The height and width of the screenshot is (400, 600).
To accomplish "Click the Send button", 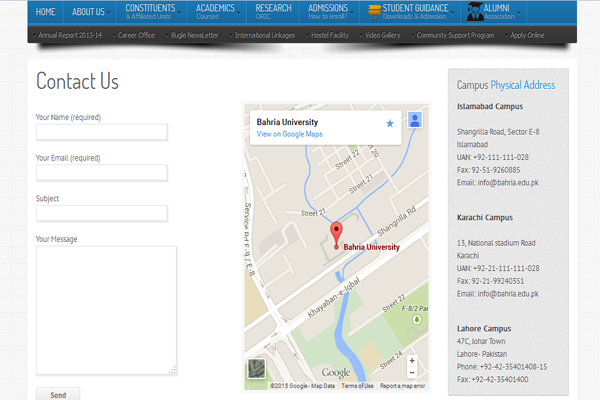I will coord(58,394).
